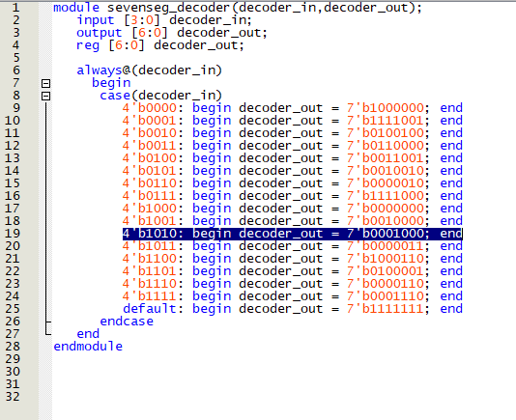Click case label 4'b1001
This screenshot has width=516, height=420.
(x=150, y=221)
